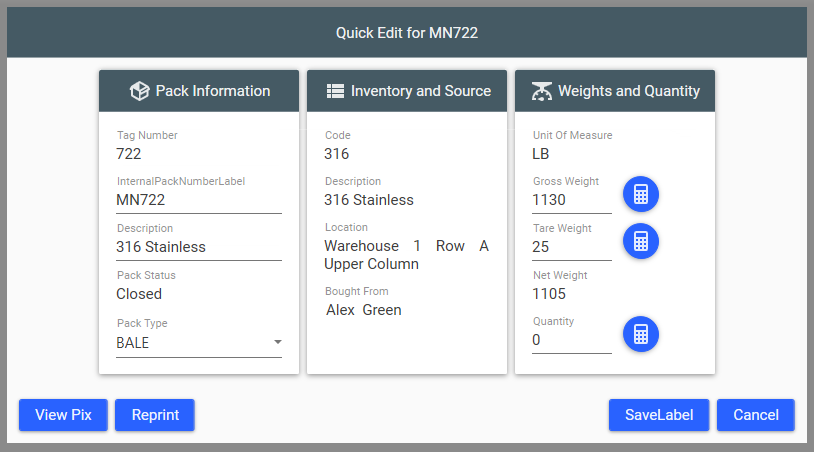
Task: Edit the Gross Weight value 1130
Action: pos(572,200)
